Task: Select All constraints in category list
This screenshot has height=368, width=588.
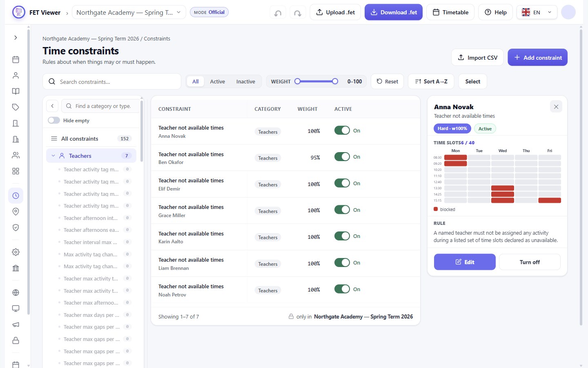Action: pos(91,139)
